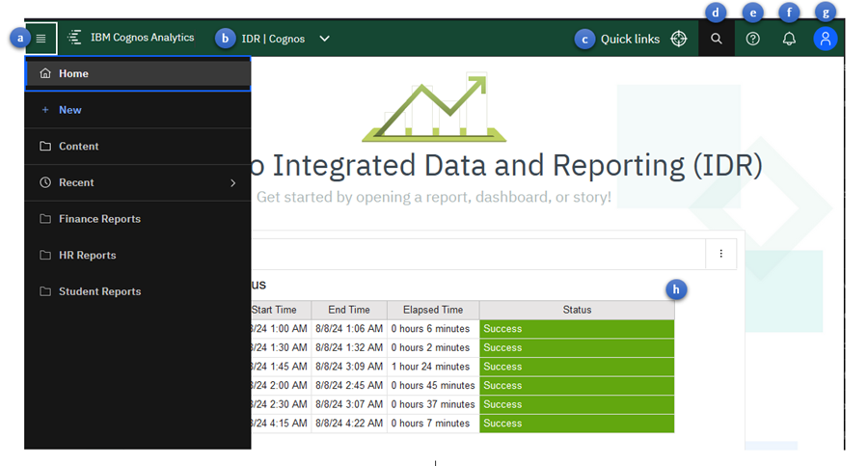Click Success status in the 4:22 AM row
This screenshot has height=466, width=868.
[577, 424]
